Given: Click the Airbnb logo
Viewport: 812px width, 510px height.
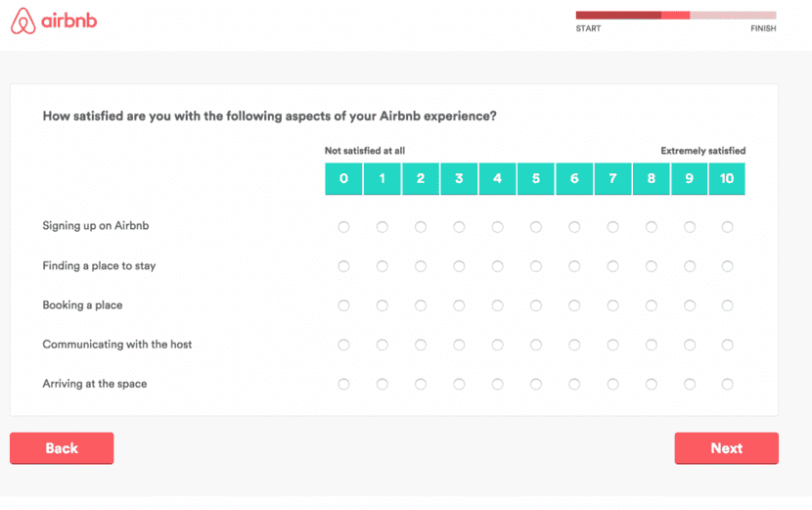Looking at the screenshot, I should point(54,22).
